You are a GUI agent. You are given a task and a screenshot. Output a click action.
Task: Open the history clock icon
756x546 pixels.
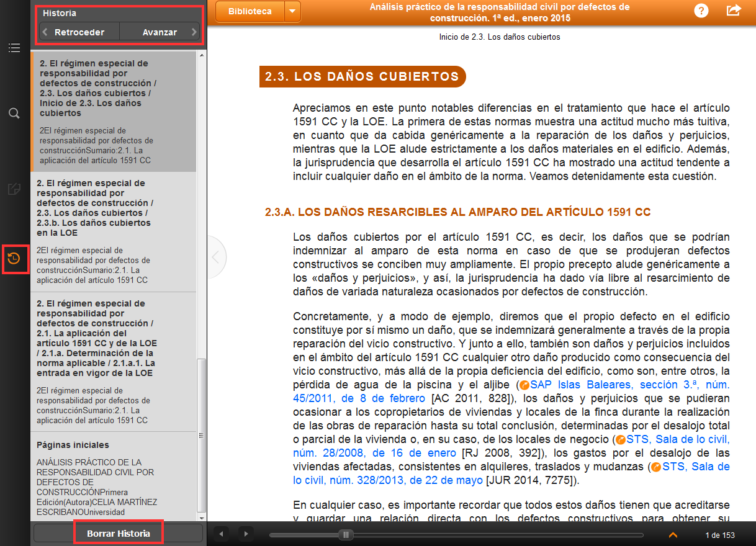[14, 259]
